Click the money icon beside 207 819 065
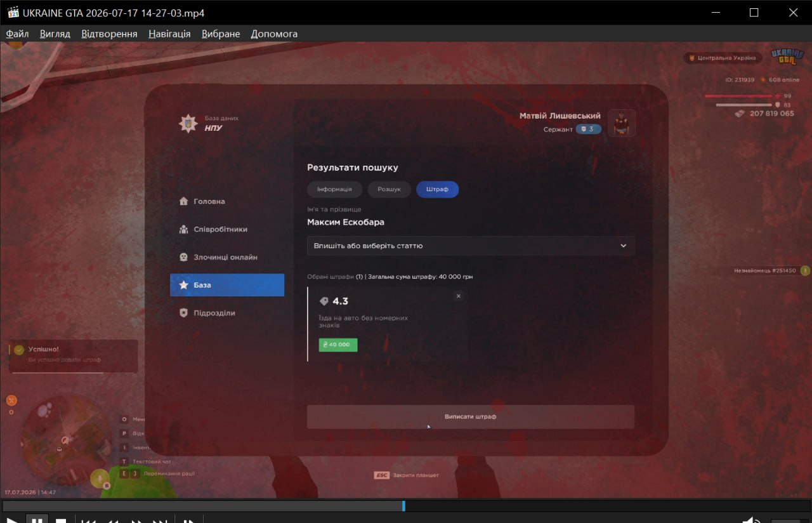This screenshot has width=812, height=523. click(x=740, y=114)
